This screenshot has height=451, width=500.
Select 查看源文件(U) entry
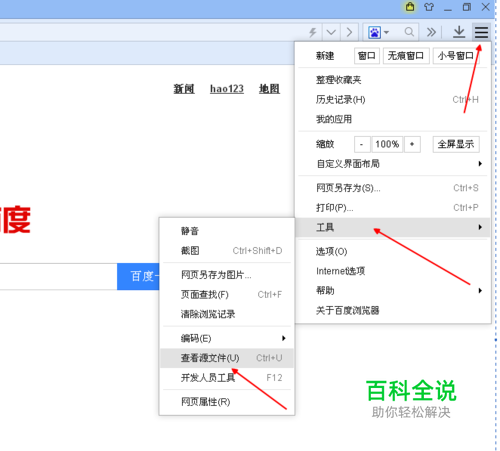(227, 358)
